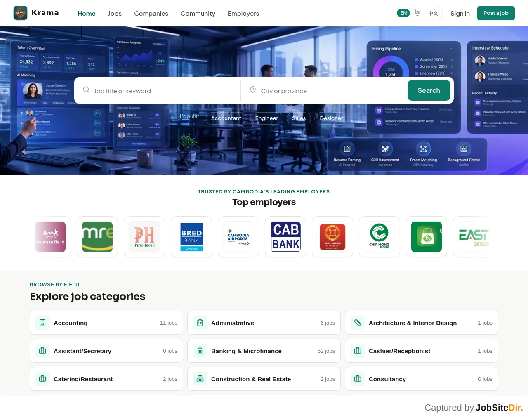Click the Administrative category icon
The image size is (528, 420).
pyautogui.click(x=200, y=323)
